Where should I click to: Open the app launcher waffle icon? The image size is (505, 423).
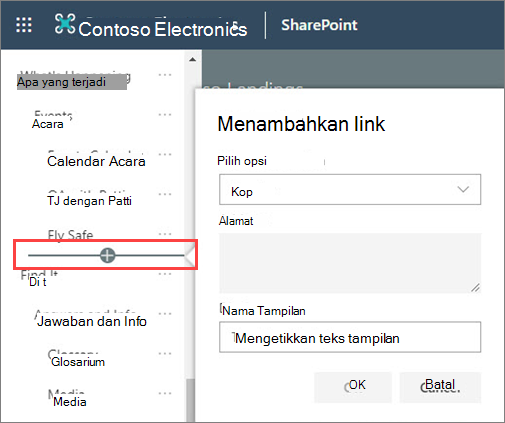click(24, 25)
